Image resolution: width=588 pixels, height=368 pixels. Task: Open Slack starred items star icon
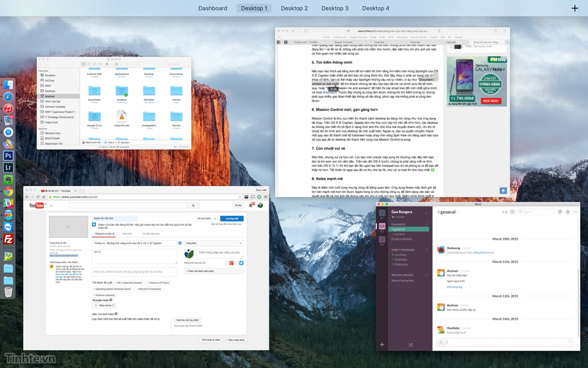567,212
